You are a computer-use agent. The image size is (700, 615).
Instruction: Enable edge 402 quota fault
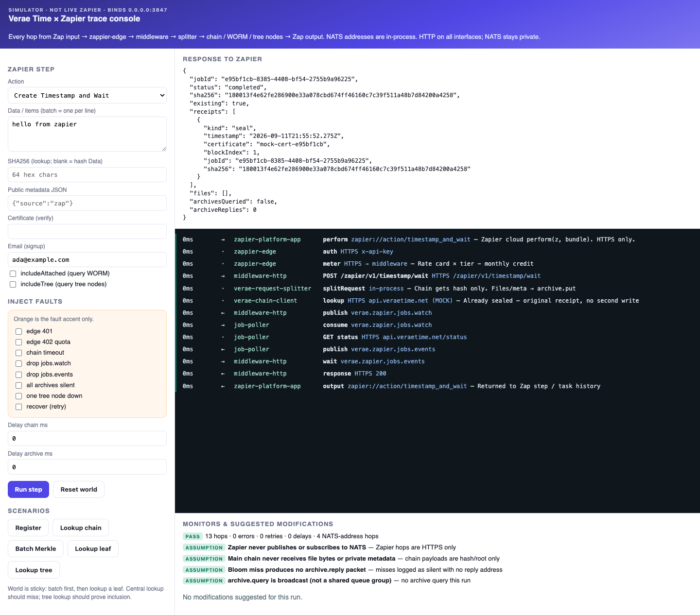[19, 342]
